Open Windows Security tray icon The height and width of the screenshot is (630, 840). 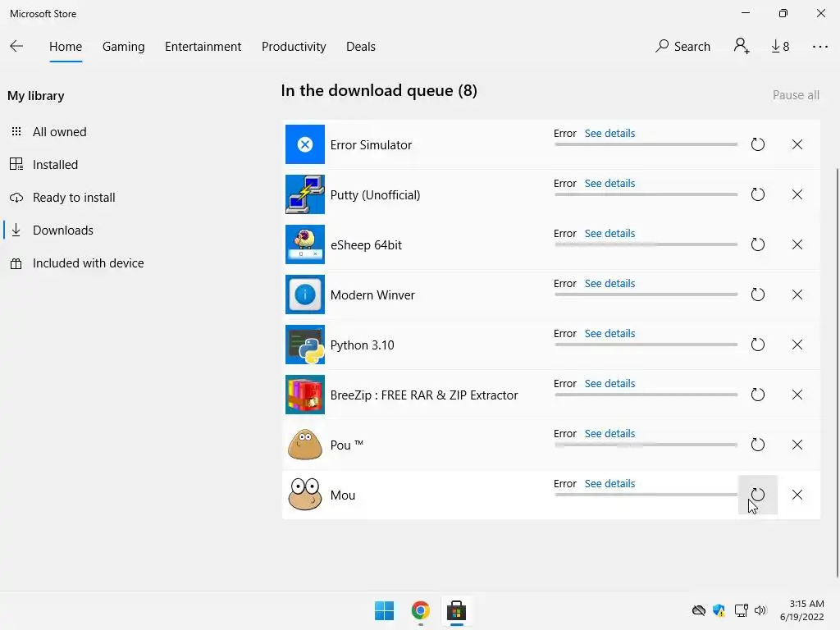click(x=719, y=610)
